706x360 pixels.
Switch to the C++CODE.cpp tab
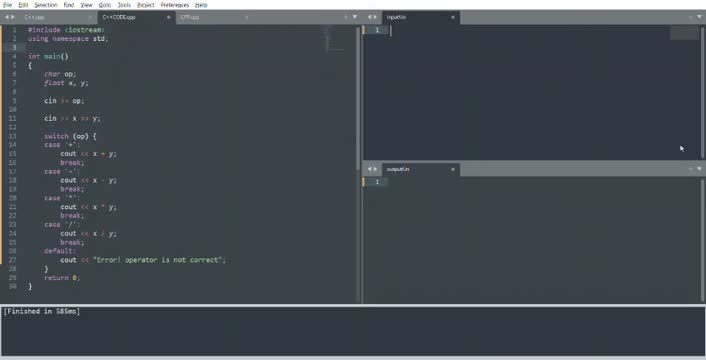tap(119, 17)
